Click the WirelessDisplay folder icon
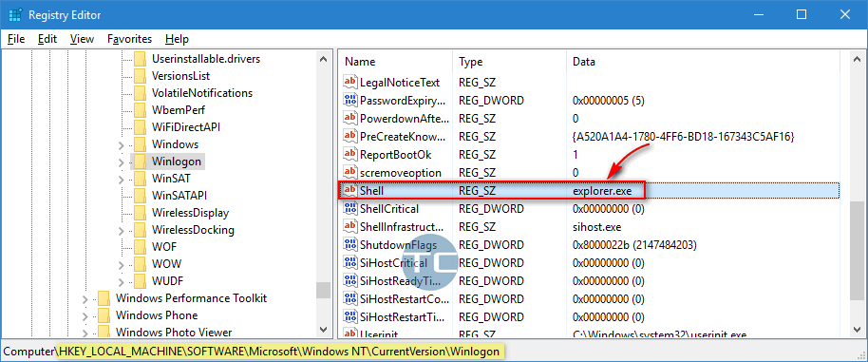 [x=141, y=213]
